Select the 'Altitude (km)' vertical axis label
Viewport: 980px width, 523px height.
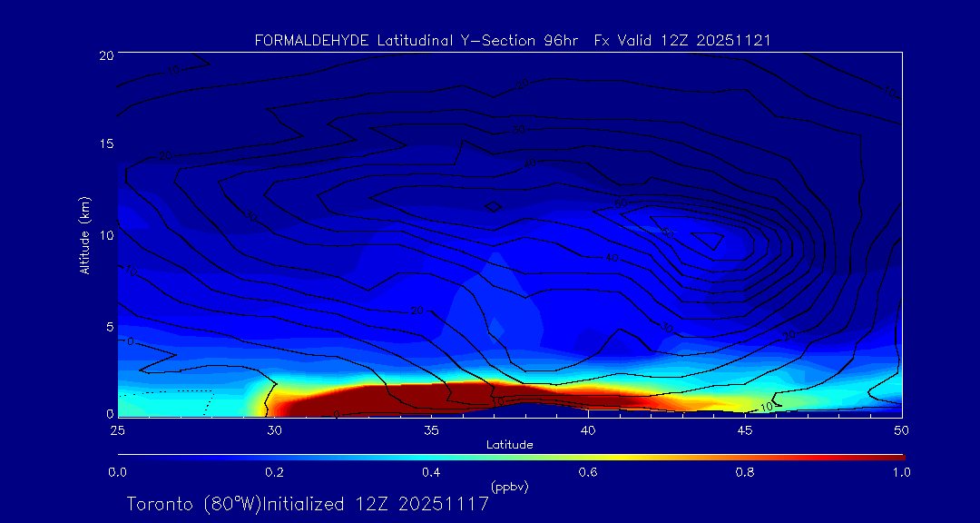pos(84,235)
